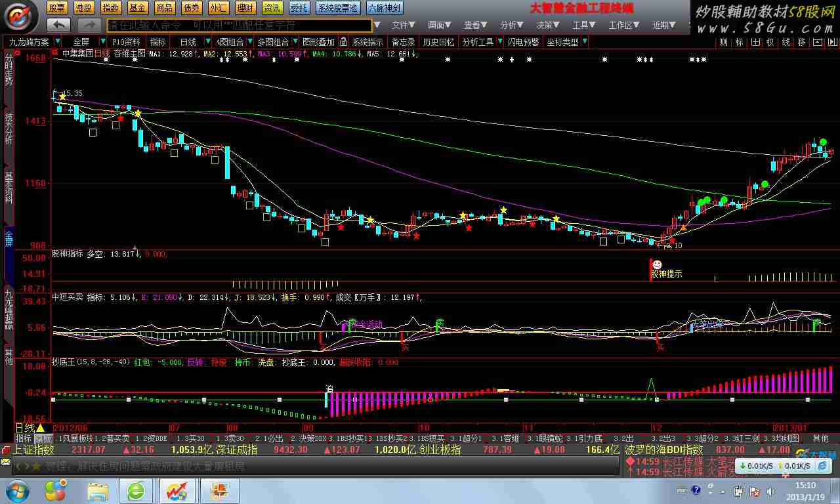Screen dimensions: 840x504
Task: Expand the command input history dropdown
Action: (377, 26)
